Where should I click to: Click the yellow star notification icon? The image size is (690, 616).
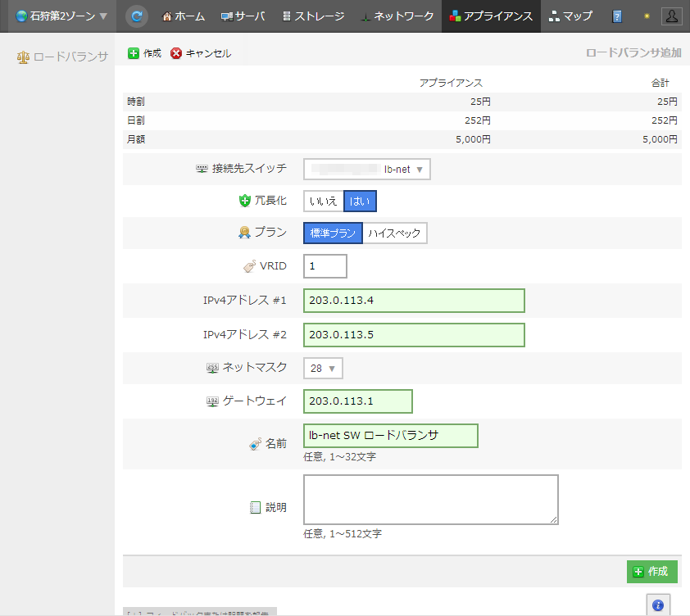(x=645, y=16)
